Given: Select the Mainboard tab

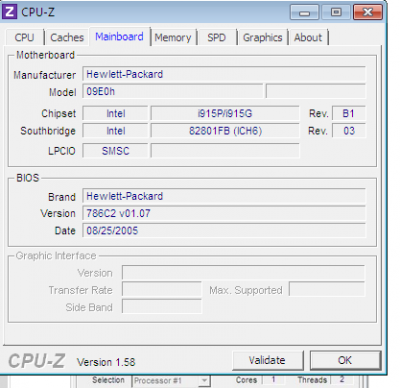Looking at the screenshot, I should (x=119, y=37).
